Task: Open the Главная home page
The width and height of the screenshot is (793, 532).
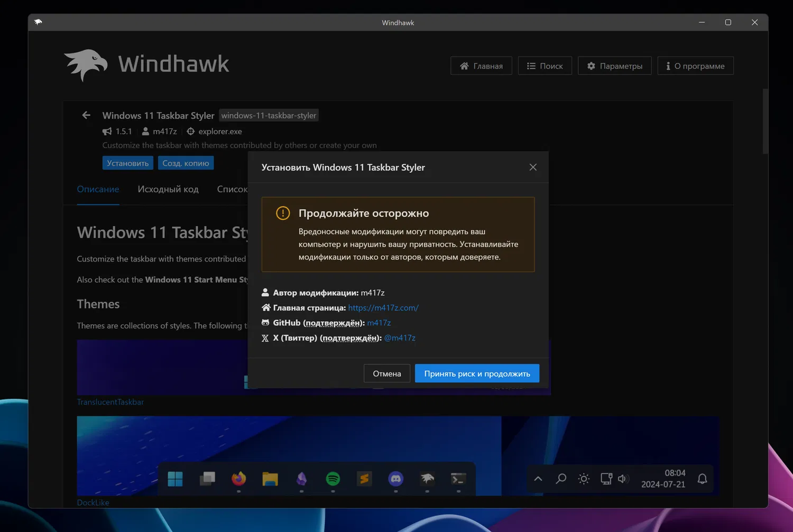Action: (x=481, y=66)
